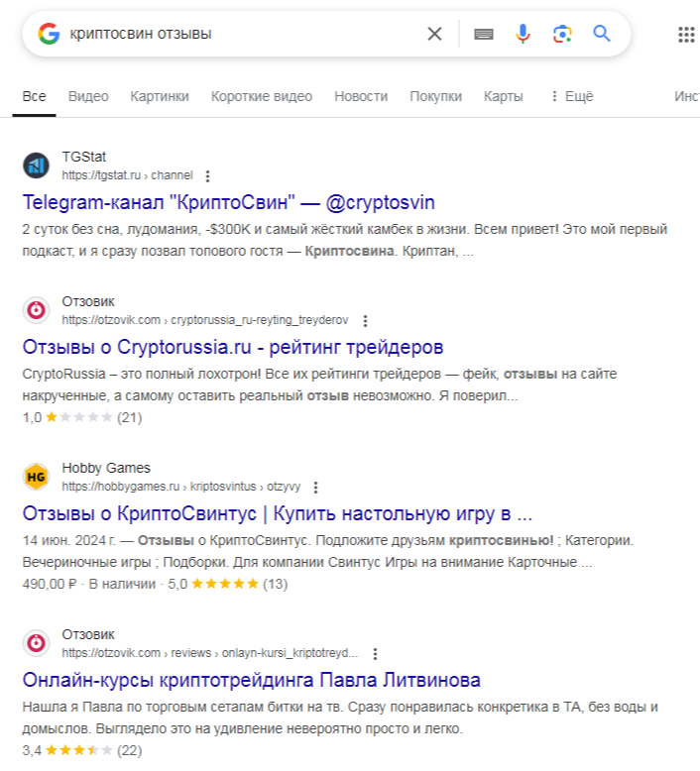
Task: Open options menu for Hobby Games result
Action: 315,488
